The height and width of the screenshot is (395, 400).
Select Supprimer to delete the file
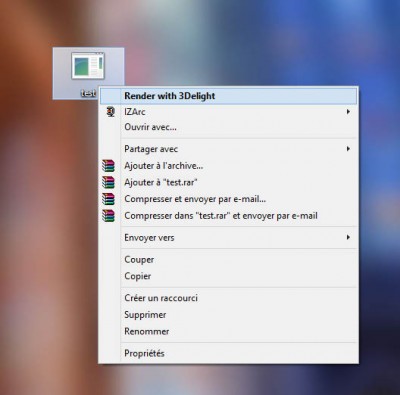(228, 315)
